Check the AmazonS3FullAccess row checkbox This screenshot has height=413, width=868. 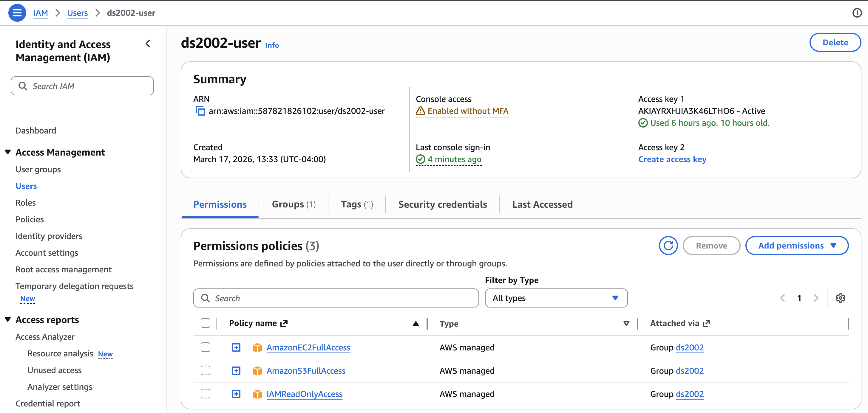(x=205, y=370)
